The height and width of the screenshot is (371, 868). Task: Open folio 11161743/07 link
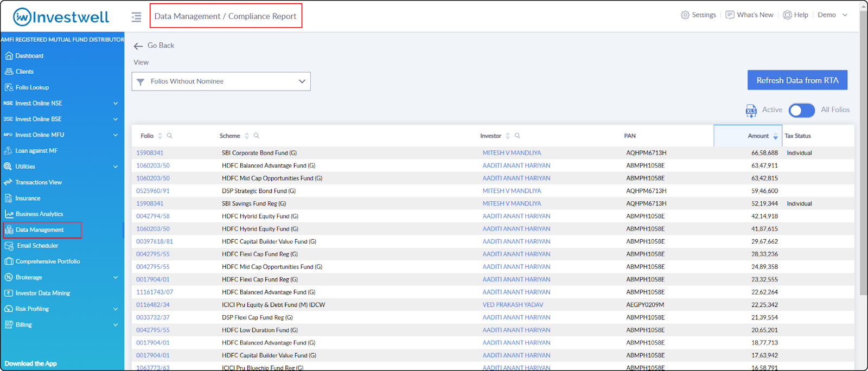tap(155, 292)
